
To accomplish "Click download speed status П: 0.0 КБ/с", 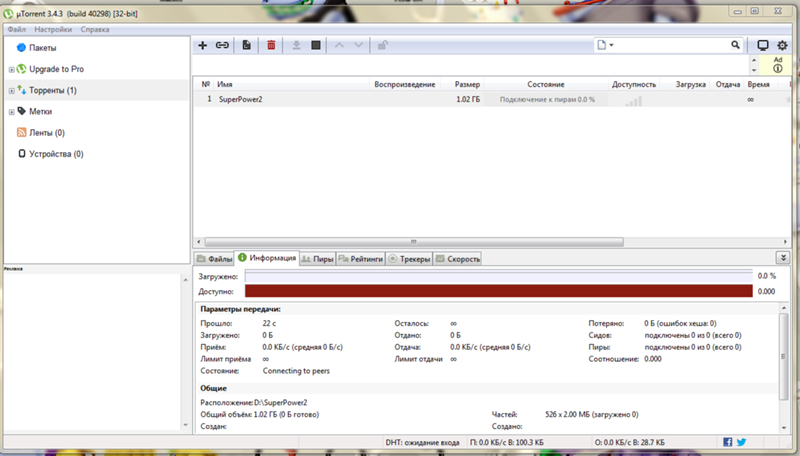I will (506, 442).
